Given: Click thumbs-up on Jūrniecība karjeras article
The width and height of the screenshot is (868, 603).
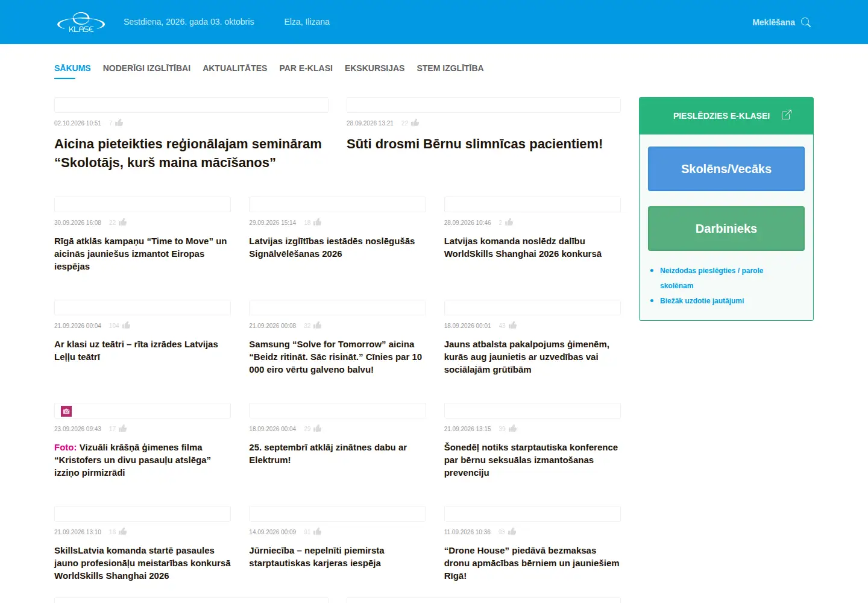Looking at the screenshot, I should (x=318, y=531).
